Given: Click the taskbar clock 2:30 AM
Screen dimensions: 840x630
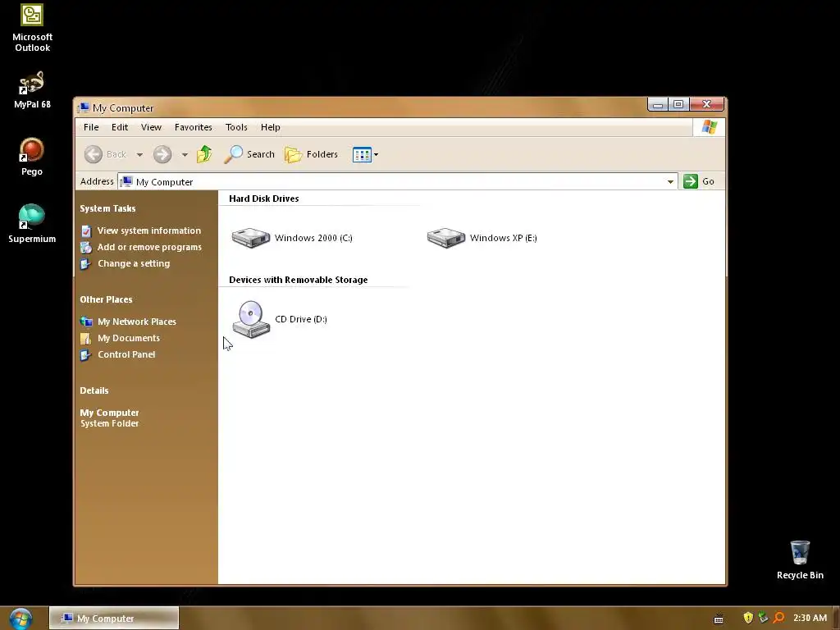Looking at the screenshot, I should [x=810, y=618].
